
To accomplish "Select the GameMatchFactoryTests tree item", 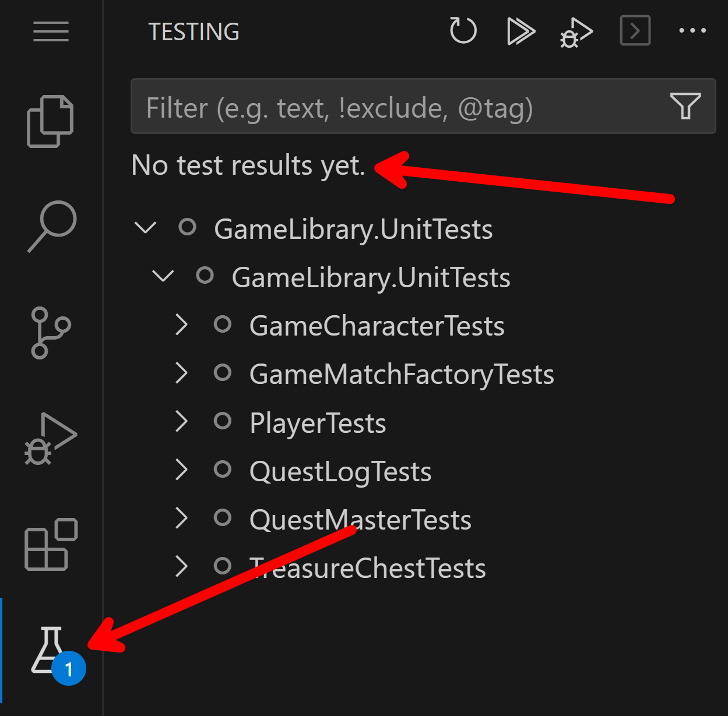I will (401, 373).
